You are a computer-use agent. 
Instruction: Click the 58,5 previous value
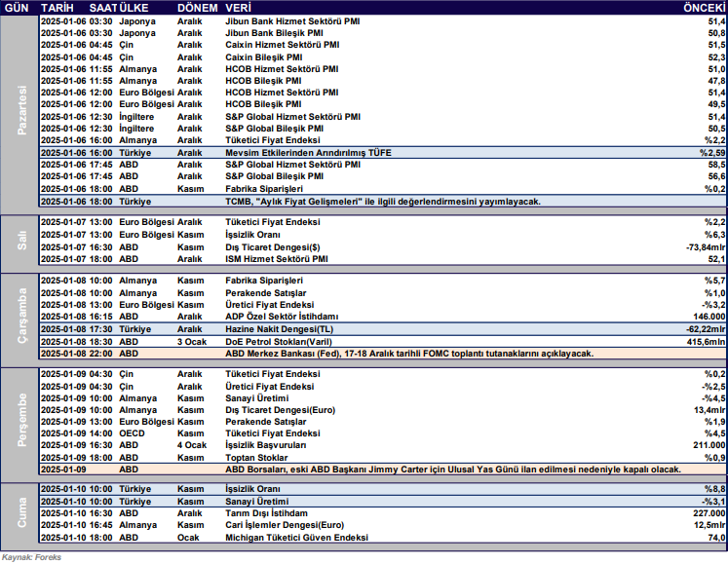pos(717,165)
